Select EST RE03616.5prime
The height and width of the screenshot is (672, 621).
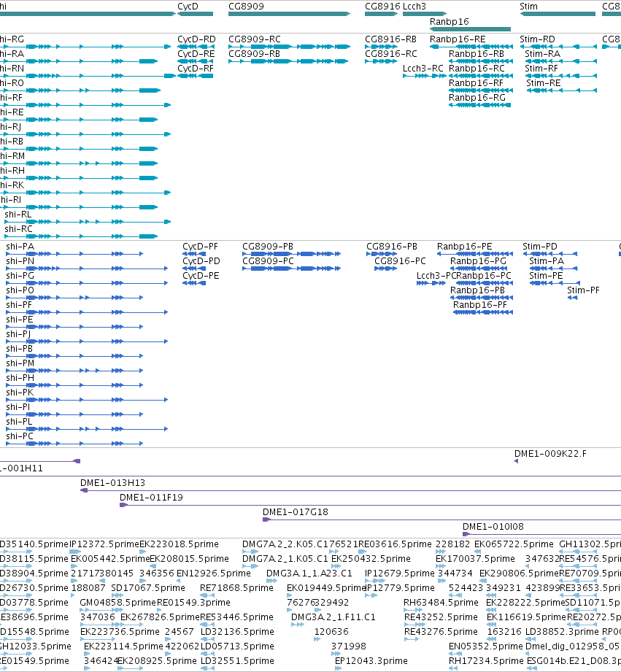[395, 544]
